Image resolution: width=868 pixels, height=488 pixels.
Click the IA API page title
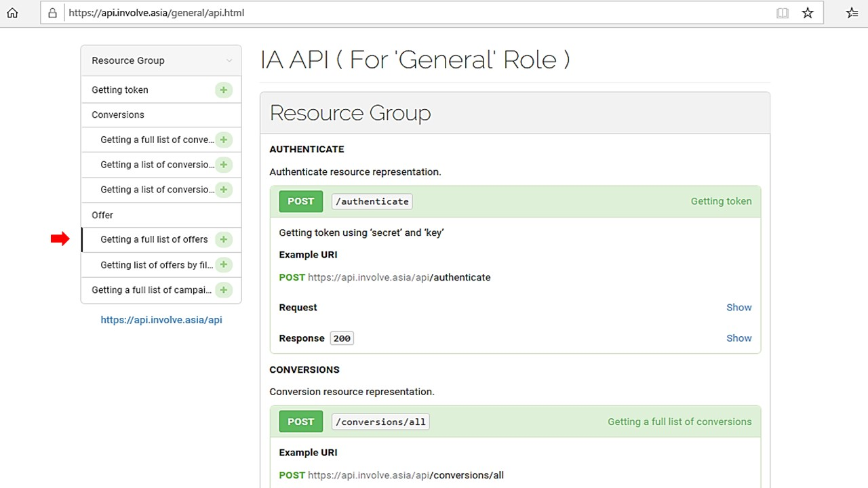coord(415,60)
